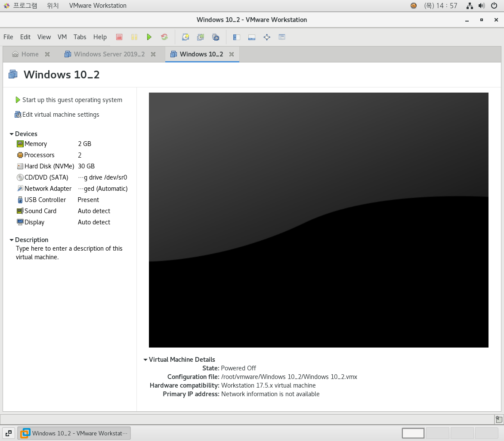Open the snapshot manager toolbar icon

pos(216,37)
